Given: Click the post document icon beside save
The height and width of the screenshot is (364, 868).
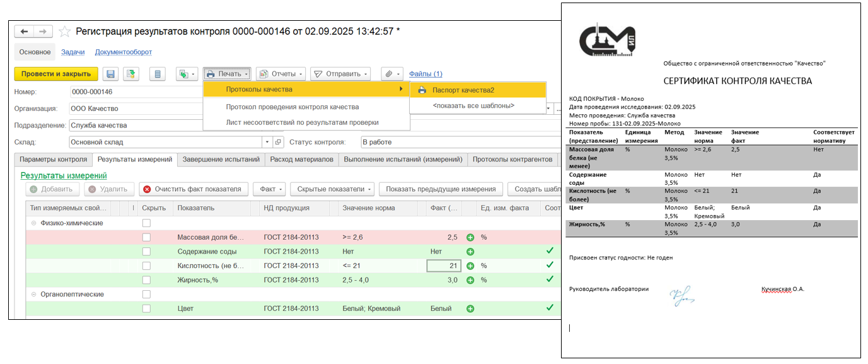Looking at the screenshot, I should [x=130, y=74].
